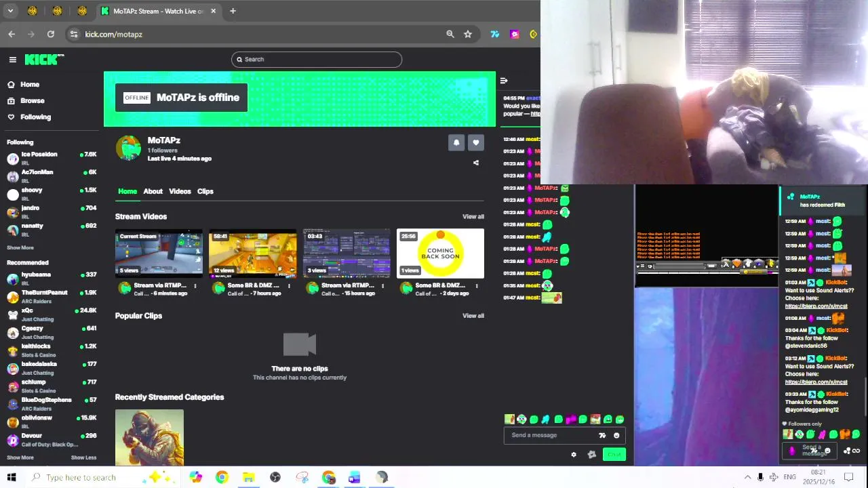View all Stream Videos
The height and width of the screenshot is (488, 868).
[473, 217]
